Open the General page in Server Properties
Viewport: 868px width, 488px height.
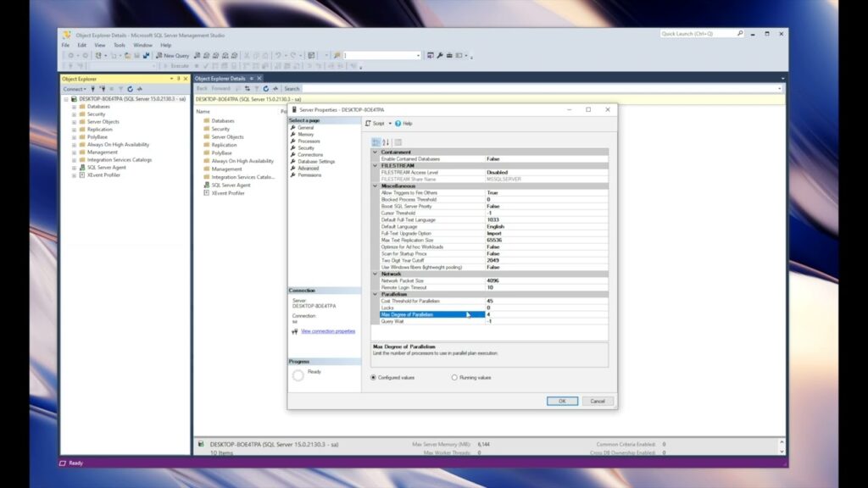point(305,128)
